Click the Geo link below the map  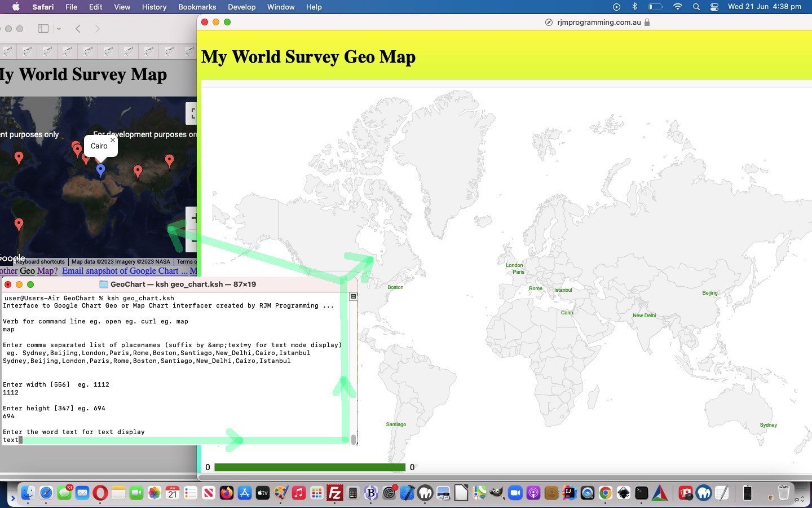[27, 271]
